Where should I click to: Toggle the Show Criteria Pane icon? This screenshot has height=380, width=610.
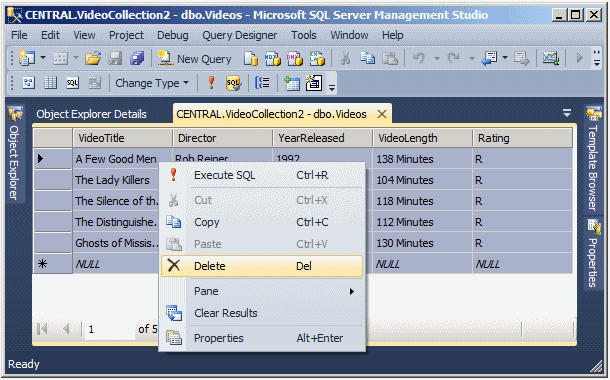coord(51,83)
